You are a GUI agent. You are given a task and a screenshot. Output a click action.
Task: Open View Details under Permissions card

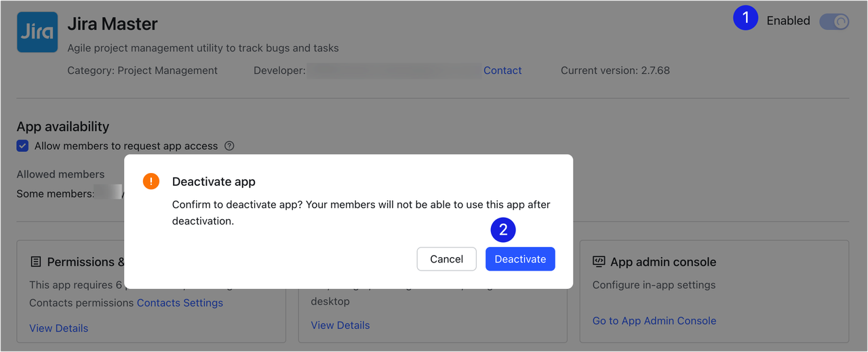(58, 328)
